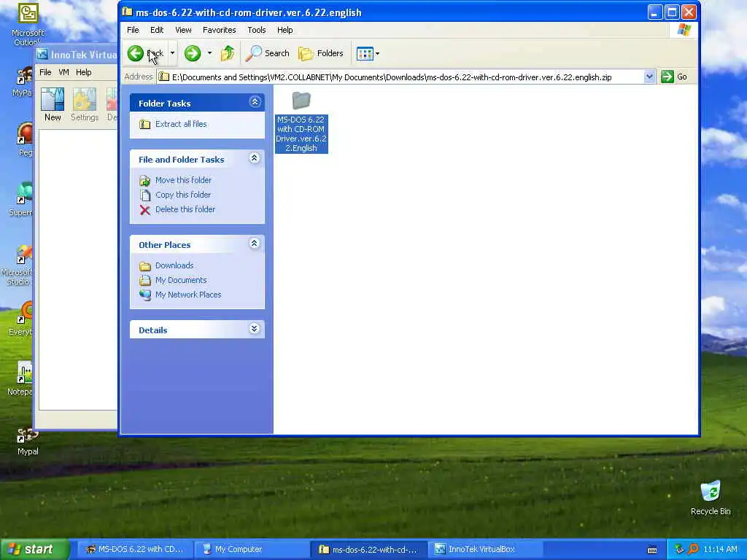The width and height of the screenshot is (747, 560).
Task: Switch to InnoTek VirtualBox taskbar button
Action: click(x=485, y=550)
